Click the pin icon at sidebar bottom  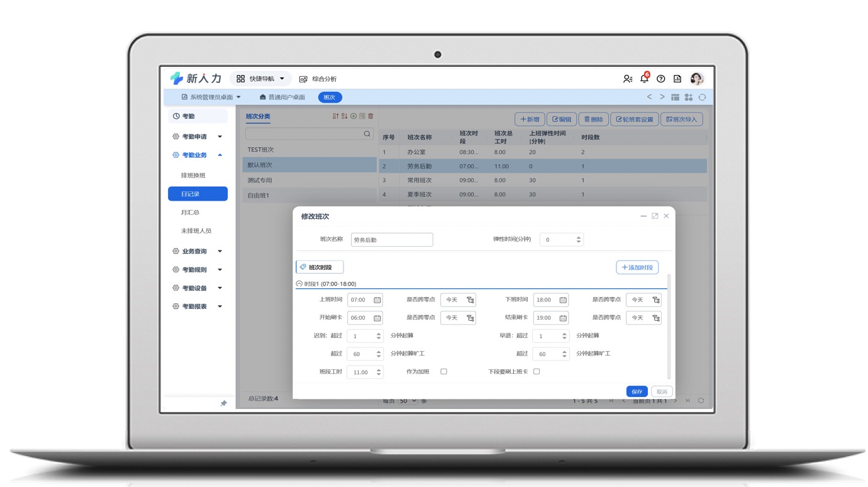click(223, 403)
